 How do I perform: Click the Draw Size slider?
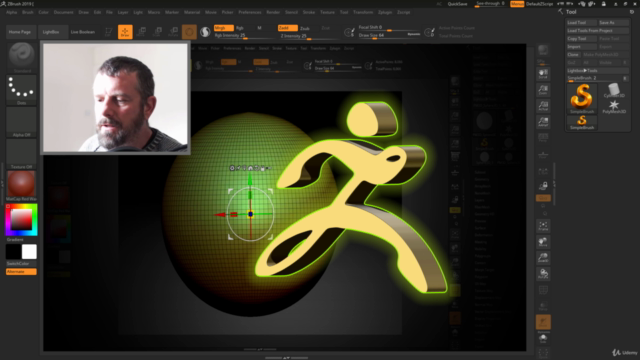pos(389,36)
